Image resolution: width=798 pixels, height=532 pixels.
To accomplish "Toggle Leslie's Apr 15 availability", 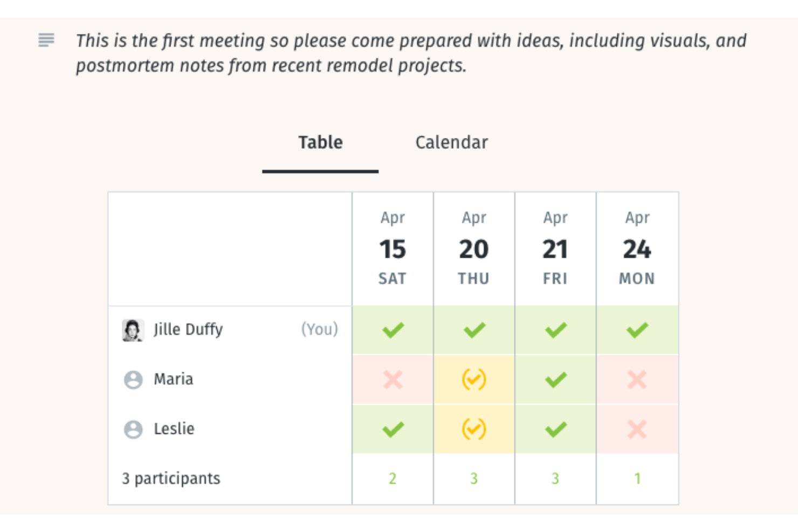I will pyautogui.click(x=392, y=430).
